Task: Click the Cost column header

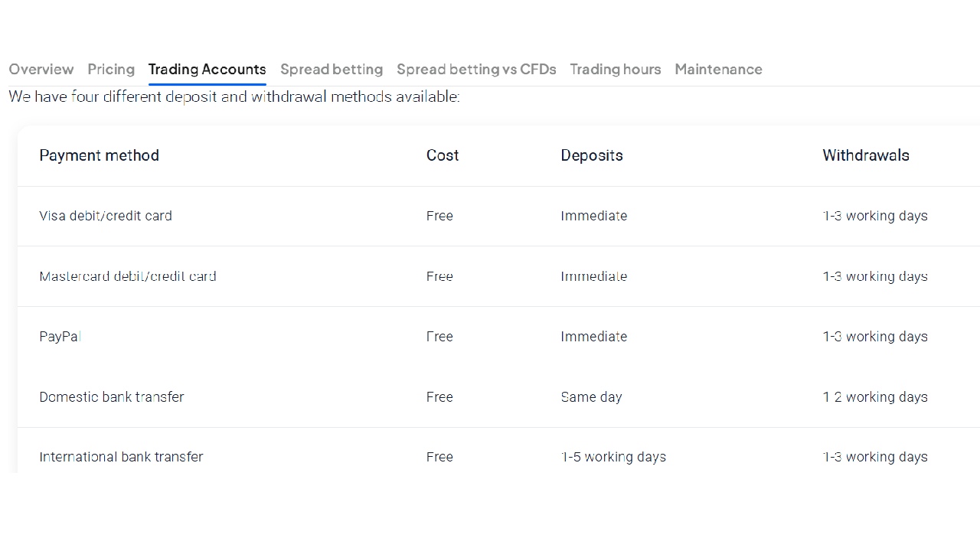Action: (x=442, y=155)
